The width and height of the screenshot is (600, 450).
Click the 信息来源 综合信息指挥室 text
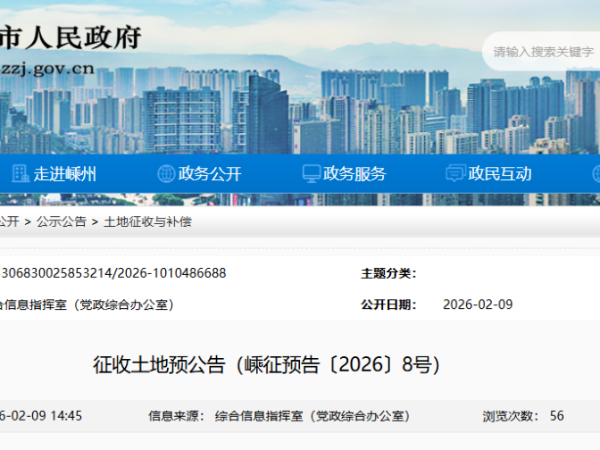(x=311, y=415)
